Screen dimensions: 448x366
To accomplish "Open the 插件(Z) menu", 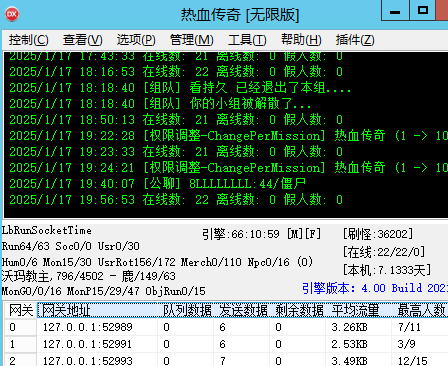I will click(x=355, y=40).
